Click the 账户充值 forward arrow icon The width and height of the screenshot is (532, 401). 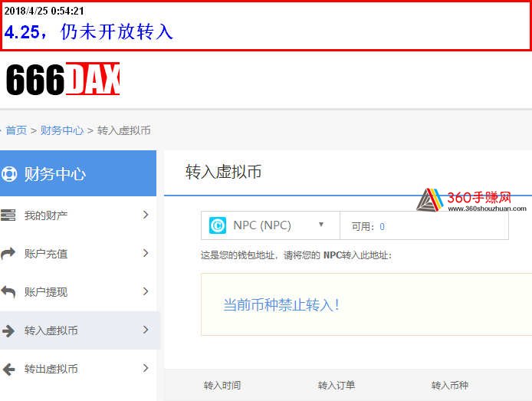point(8,254)
